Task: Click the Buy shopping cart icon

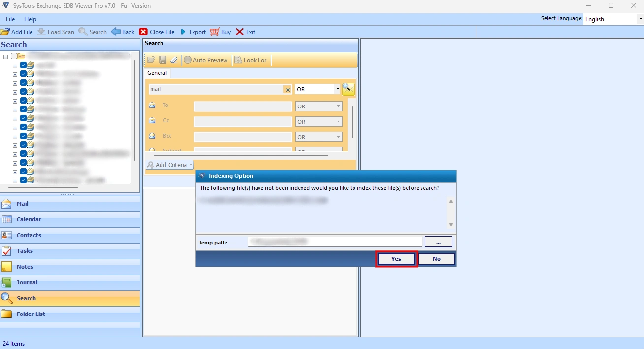Action: coord(214,32)
